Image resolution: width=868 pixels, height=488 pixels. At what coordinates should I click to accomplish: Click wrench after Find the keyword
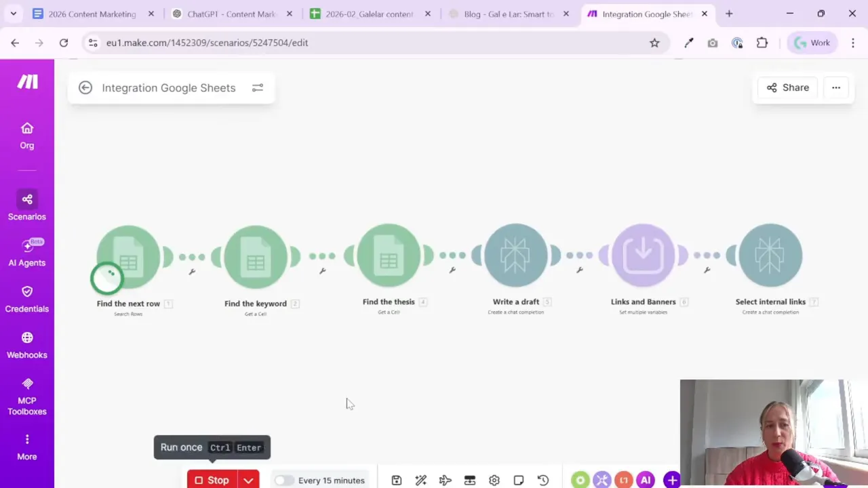pyautogui.click(x=322, y=271)
